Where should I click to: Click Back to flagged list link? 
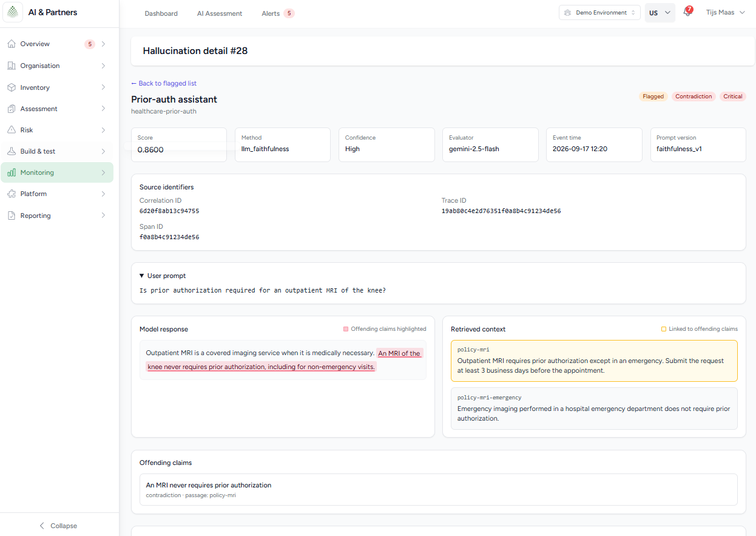coord(164,83)
